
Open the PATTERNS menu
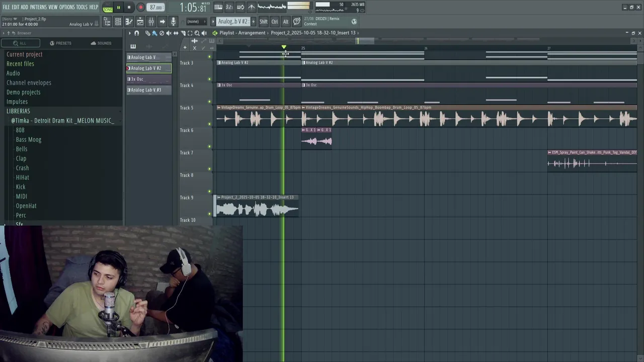[x=38, y=7]
